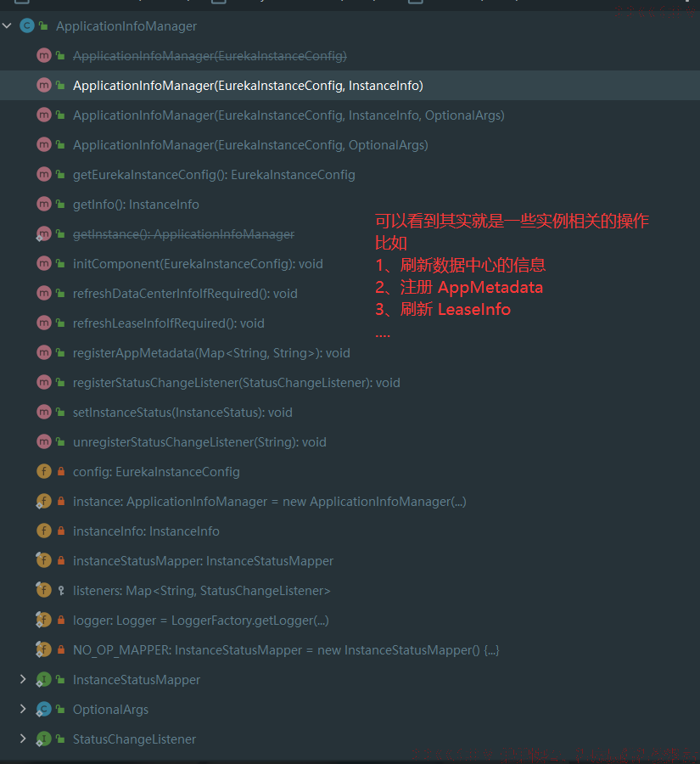Select instanceStatusMapper: InstanceStatusMapper field
The height and width of the screenshot is (764, 700).
tap(350, 561)
